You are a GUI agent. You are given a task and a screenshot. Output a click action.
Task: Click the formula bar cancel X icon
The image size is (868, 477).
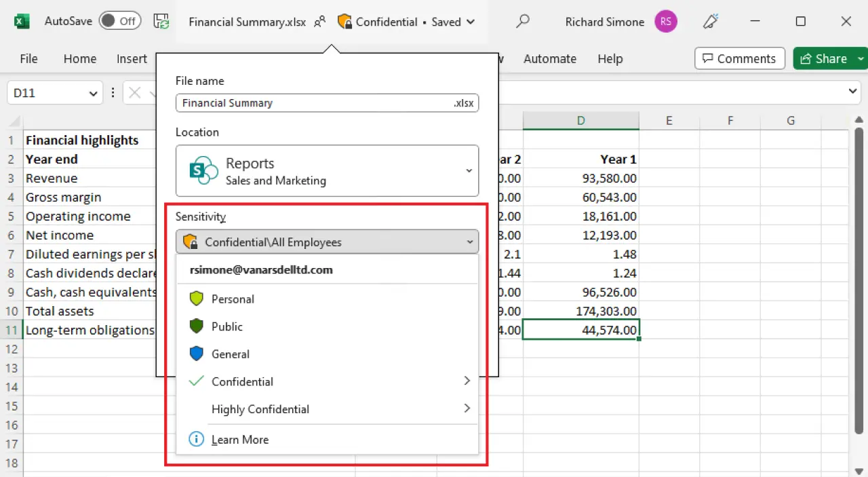tap(135, 93)
